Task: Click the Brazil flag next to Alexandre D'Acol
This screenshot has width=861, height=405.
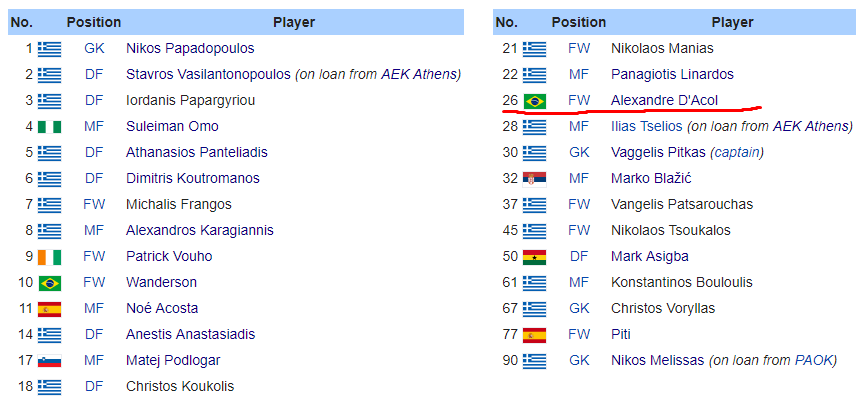Action: click(x=534, y=101)
